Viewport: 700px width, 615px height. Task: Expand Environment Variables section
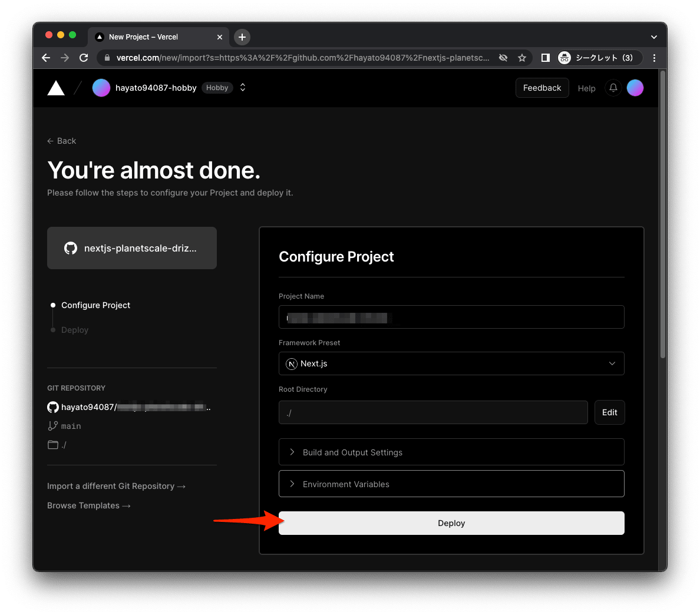tap(451, 484)
